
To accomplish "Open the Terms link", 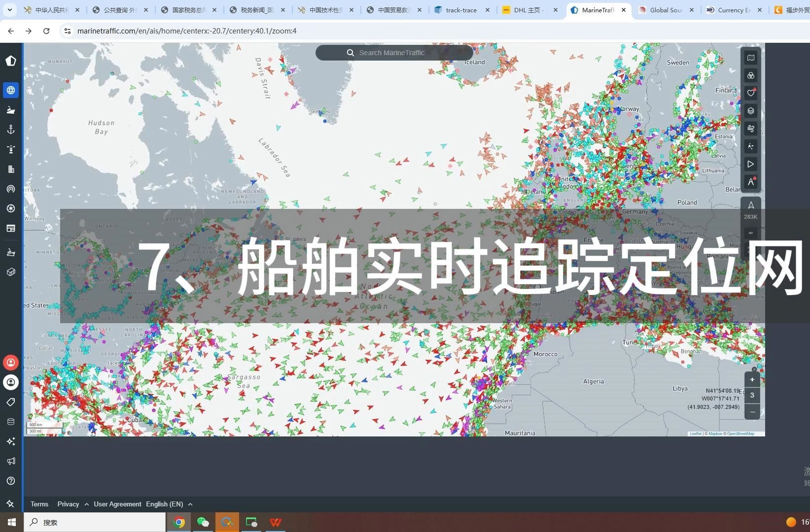I will pyautogui.click(x=39, y=504).
